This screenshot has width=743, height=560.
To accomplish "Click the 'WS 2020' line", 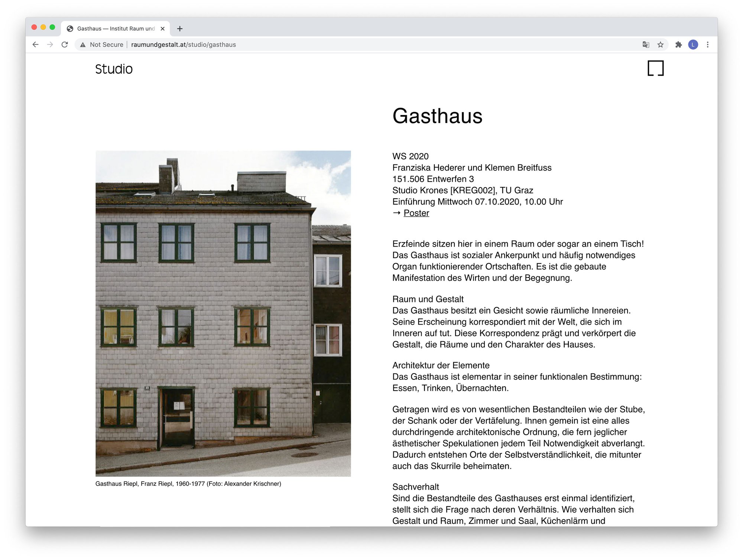I will 410,156.
